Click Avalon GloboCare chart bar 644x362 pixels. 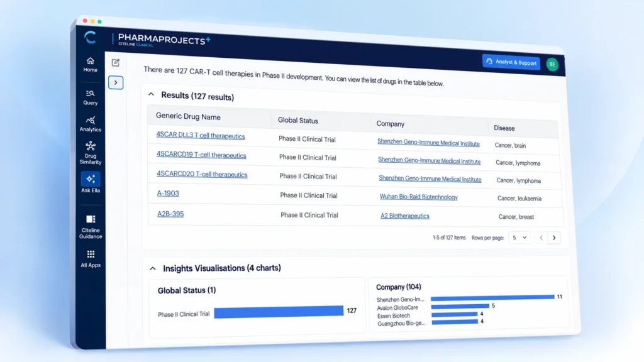[460, 306]
